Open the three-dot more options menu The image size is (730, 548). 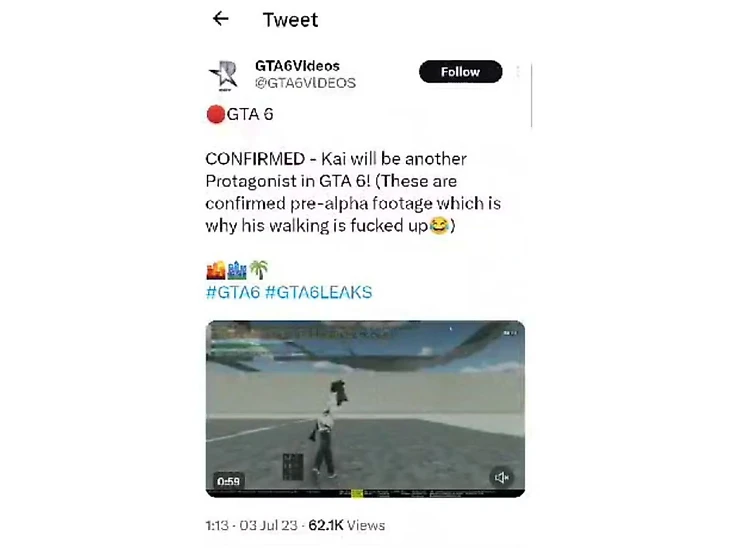coord(518,72)
